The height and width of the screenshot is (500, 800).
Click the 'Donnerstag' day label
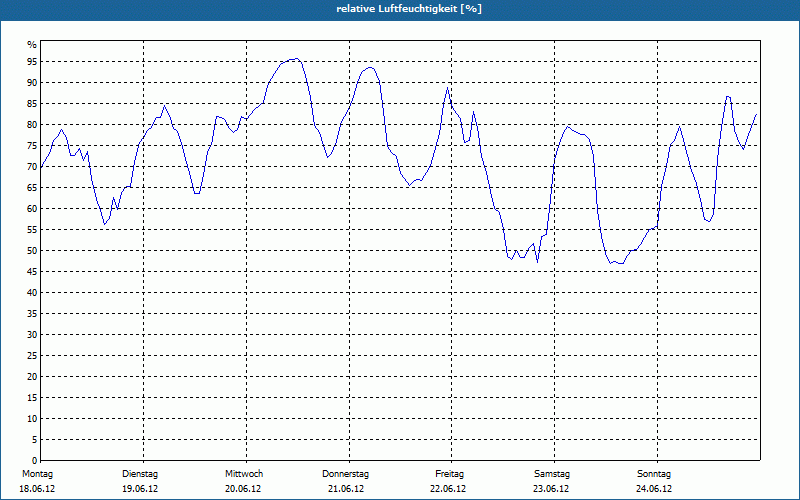pos(345,474)
